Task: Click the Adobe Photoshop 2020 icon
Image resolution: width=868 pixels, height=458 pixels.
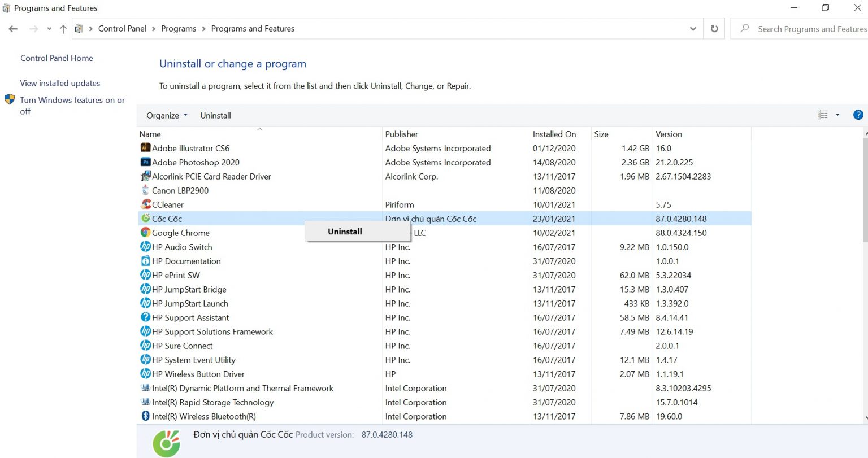Action: pos(145,162)
